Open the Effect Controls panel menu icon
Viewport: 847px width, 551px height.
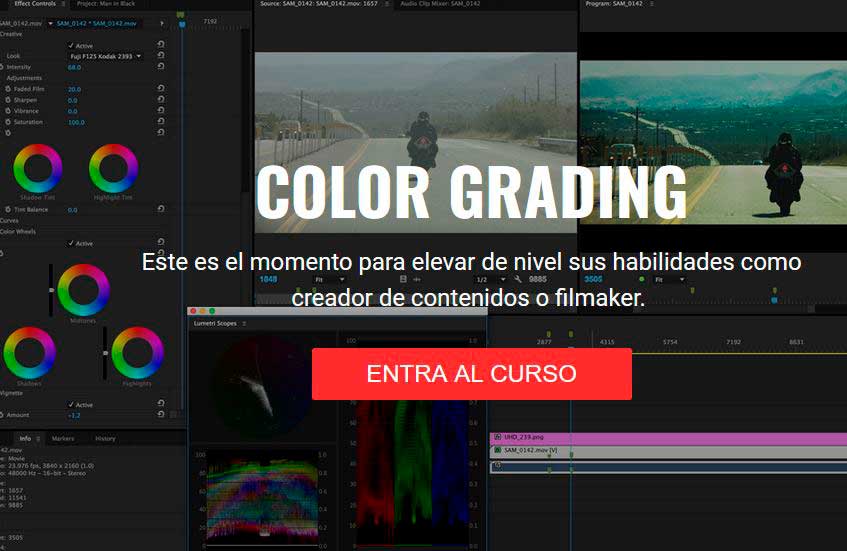click(x=63, y=4)
